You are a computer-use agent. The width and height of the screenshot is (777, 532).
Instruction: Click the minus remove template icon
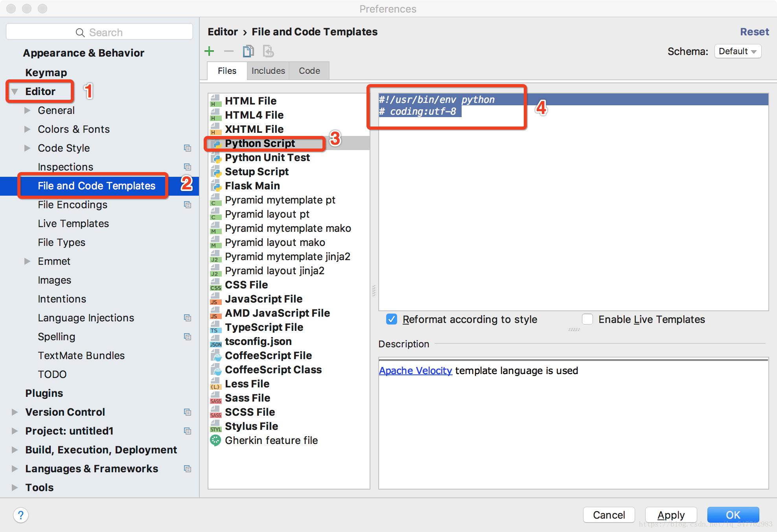click(229, 51)
